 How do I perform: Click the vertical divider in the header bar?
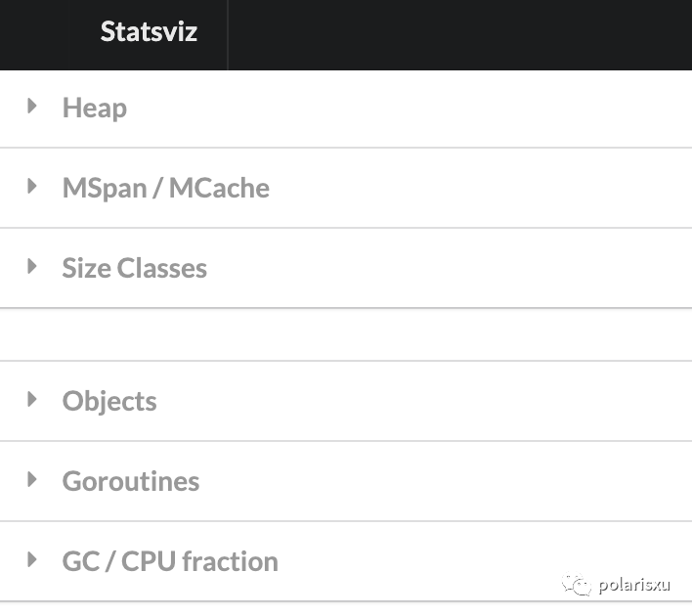click(x=228, y=34)
